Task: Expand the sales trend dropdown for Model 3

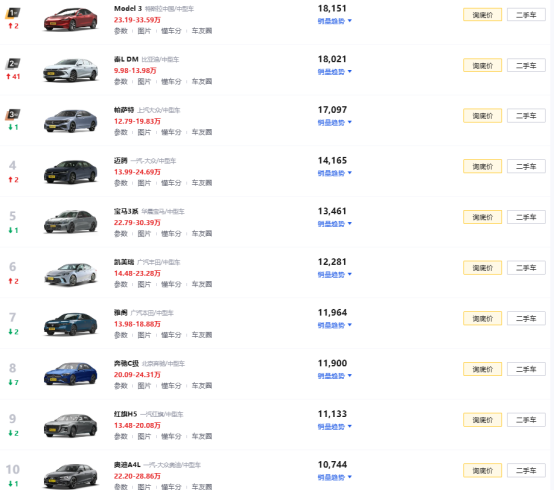Action: [x=334, y=21]
